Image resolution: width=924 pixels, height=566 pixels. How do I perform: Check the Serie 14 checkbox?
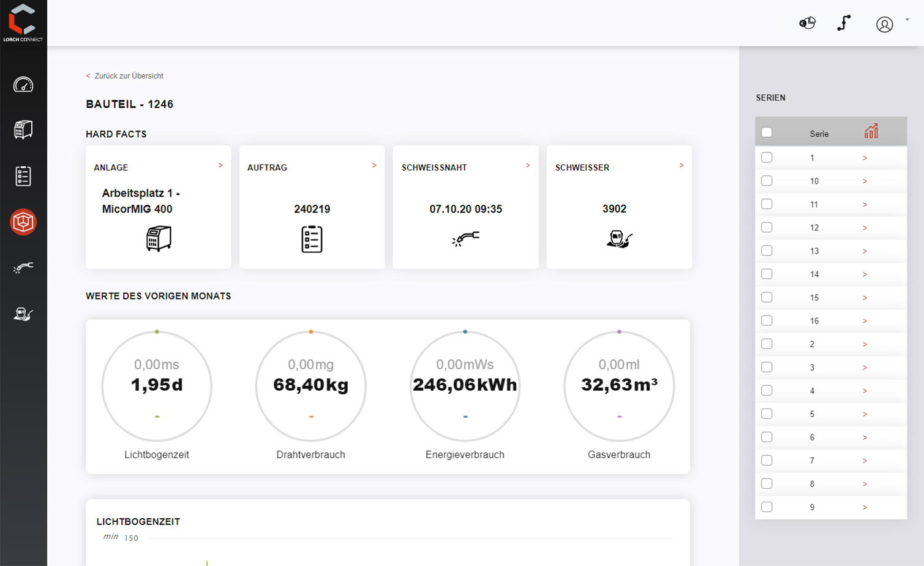(x=767, y=274)
